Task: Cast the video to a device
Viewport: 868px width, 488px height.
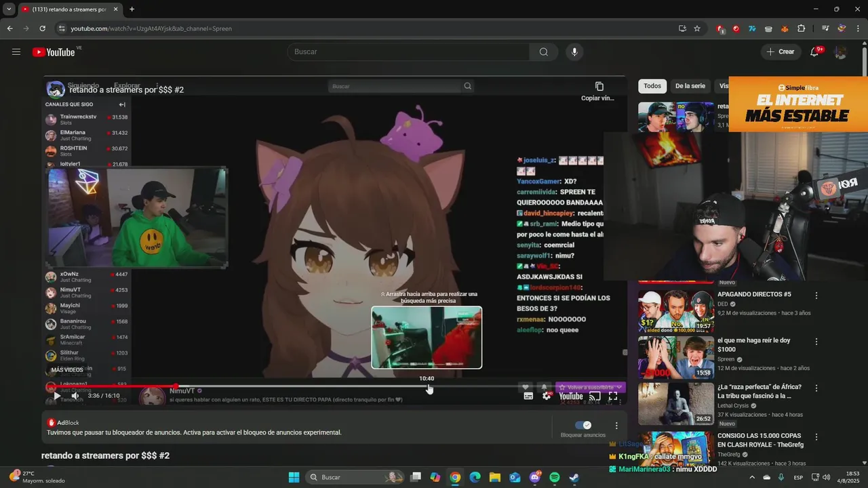Action: click(595, 396)
